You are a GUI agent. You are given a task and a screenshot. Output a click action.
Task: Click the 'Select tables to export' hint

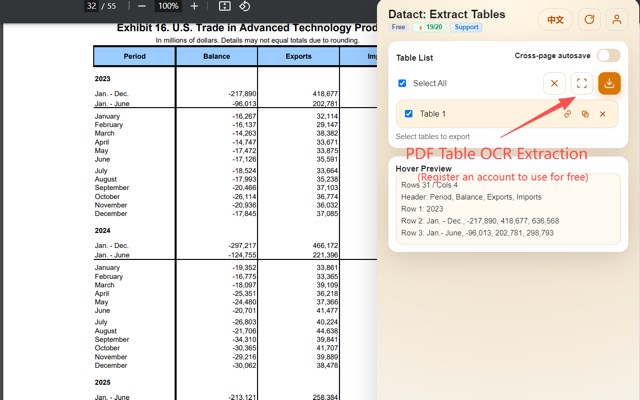click(433, 137)
